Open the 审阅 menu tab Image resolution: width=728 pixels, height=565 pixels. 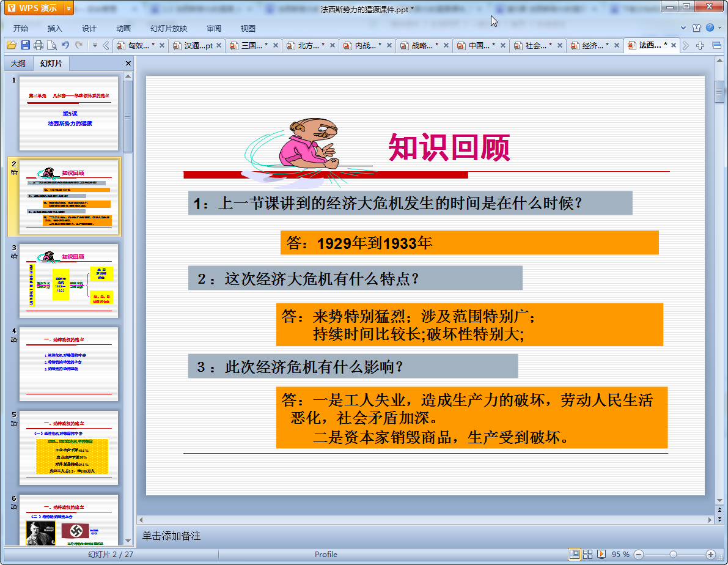[214, 28]
